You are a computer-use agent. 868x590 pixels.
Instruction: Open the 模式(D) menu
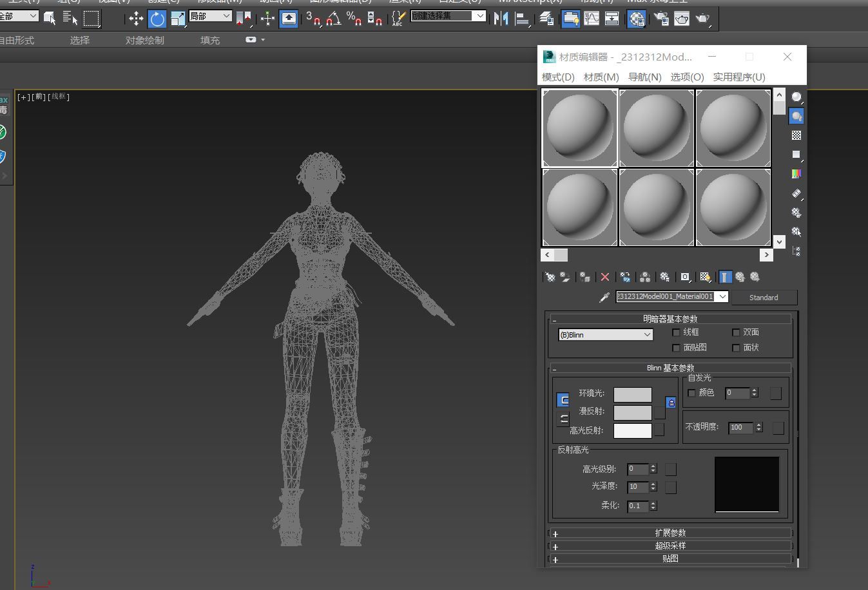tap(558, 77)
